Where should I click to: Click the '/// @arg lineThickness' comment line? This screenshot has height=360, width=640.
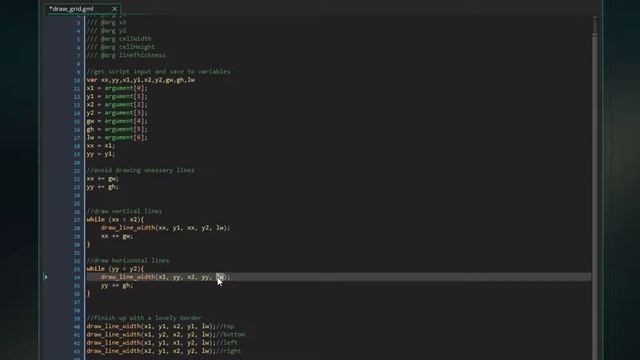point(126,55)
